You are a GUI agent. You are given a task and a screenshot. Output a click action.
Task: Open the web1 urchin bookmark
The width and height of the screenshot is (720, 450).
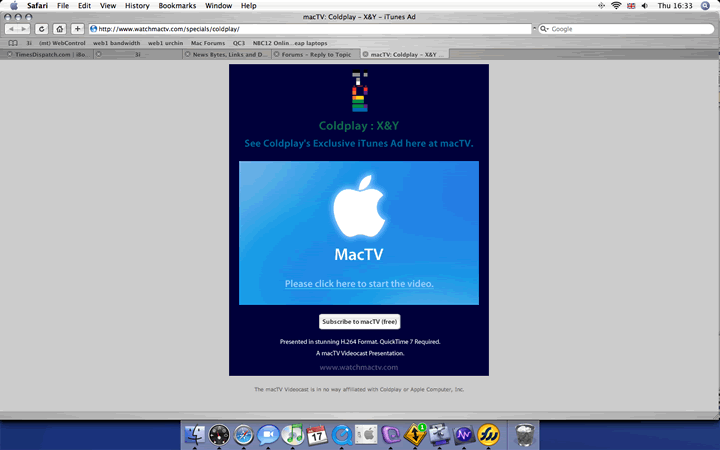click(165, 43)
